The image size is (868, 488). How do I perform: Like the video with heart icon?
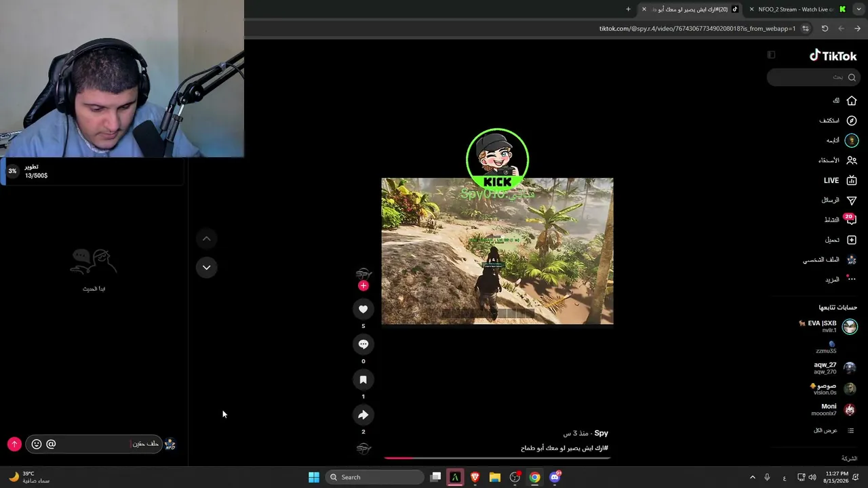[363, 309]
